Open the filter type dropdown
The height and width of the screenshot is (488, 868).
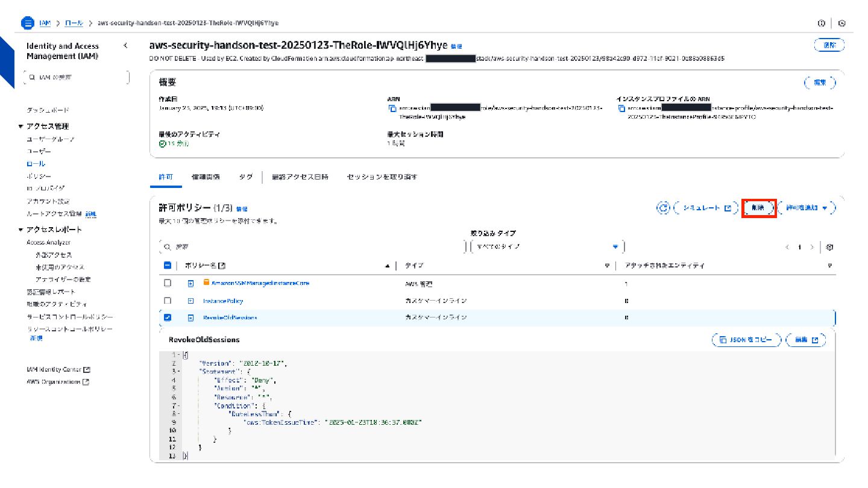pos(546,246)
